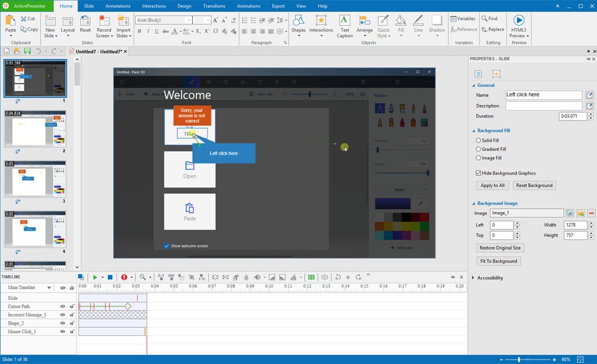The image size is (597, 364).
Task: Switch to the Animations ribbon tab
Action: pyautogui.click(x=248, y=6)
